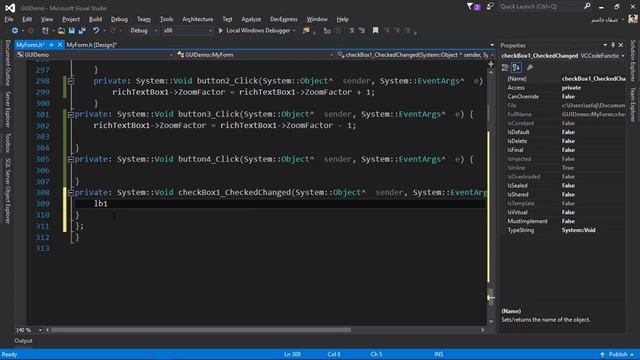Image resolution: width=640 pixels, height=360 pixels.
Task: Click the user account avatar picture
Action: [633, 19]
